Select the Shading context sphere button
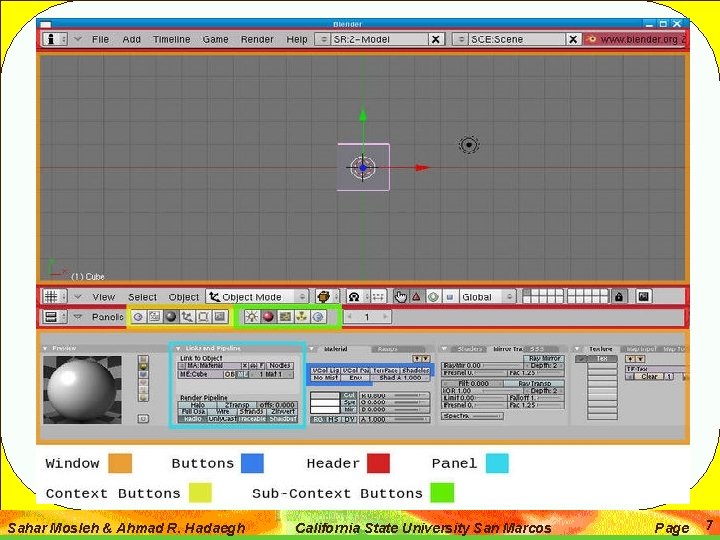 tap(171, 317)
